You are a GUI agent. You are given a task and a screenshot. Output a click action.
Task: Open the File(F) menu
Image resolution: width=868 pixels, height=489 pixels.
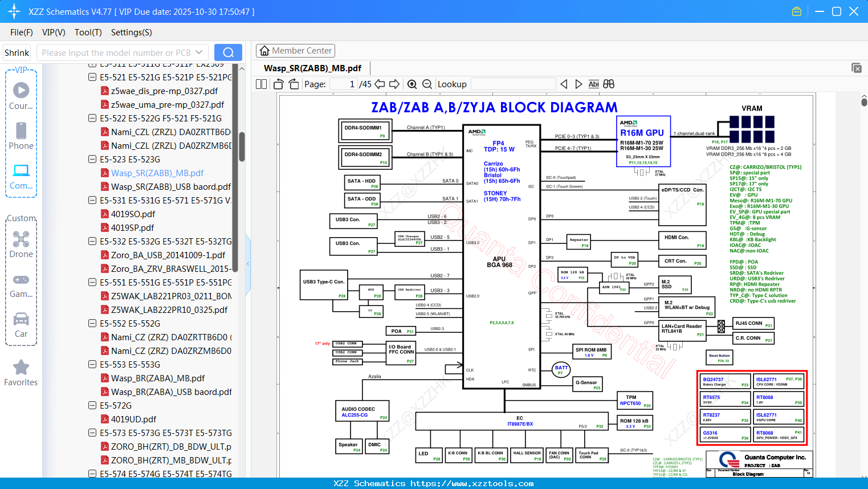[22, 32]
